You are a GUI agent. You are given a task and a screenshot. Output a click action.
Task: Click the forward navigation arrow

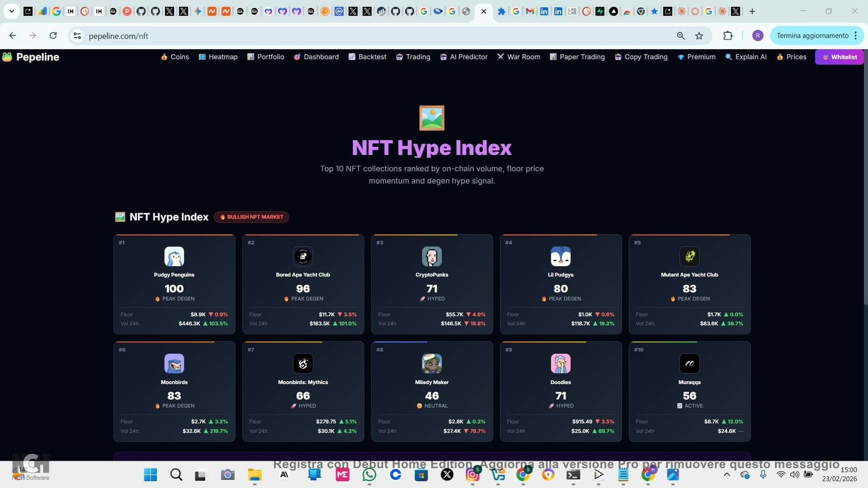click(x=33, y=35)
